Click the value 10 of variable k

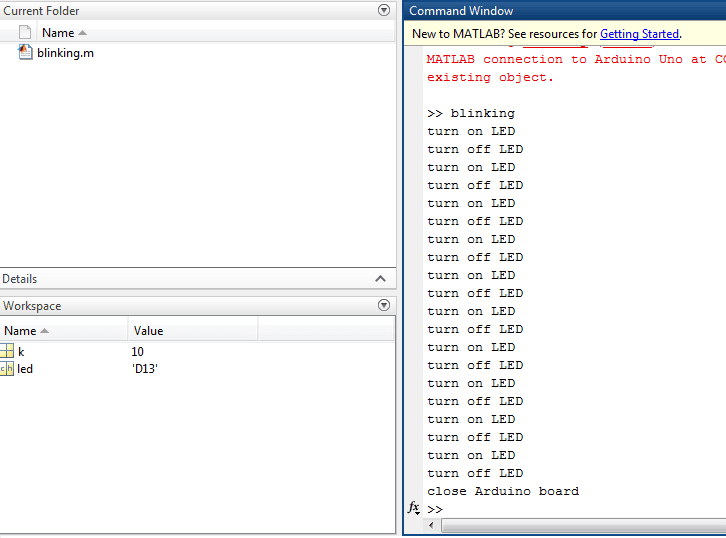pyautogui.click(x=138, y=352)
